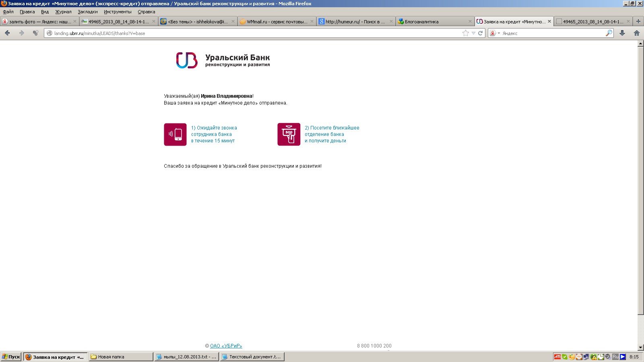Click the ATI tray icon
Screen dimensions: 644x362
click(557, 357)
